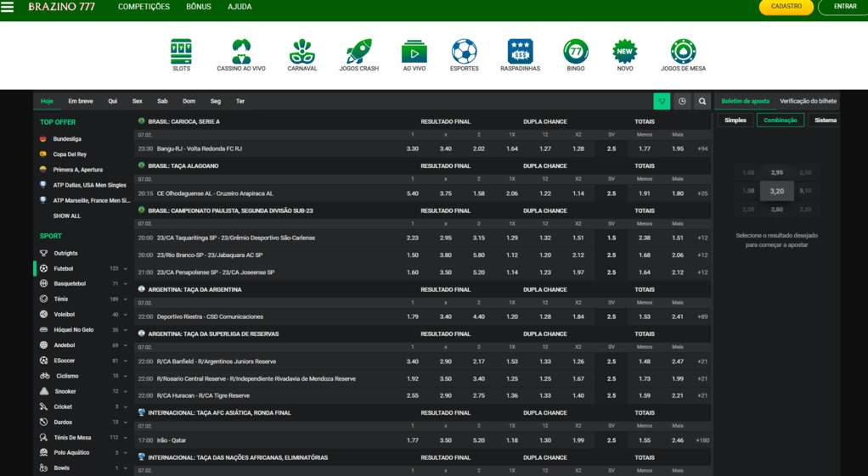Screen dimensions: 868x476
Task: Expand +94 markets for Bangu-RJ match
Action: [x=702, y=148]
